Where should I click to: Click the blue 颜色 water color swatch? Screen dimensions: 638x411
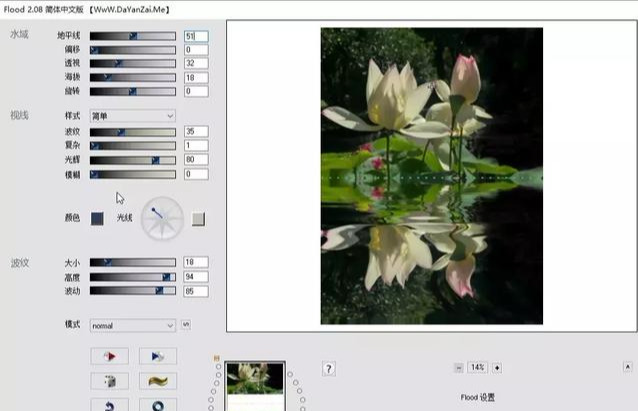[x=97, y=219]
